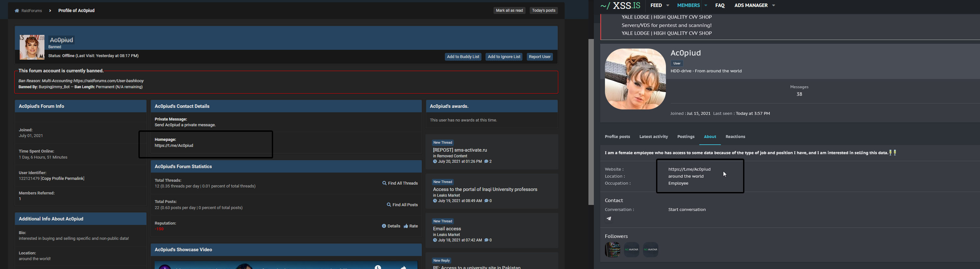The width and height of the screenshot is (980, 269).
Task: Expand the FEED dropdown arrow
Action: click(x=668, y=6)
